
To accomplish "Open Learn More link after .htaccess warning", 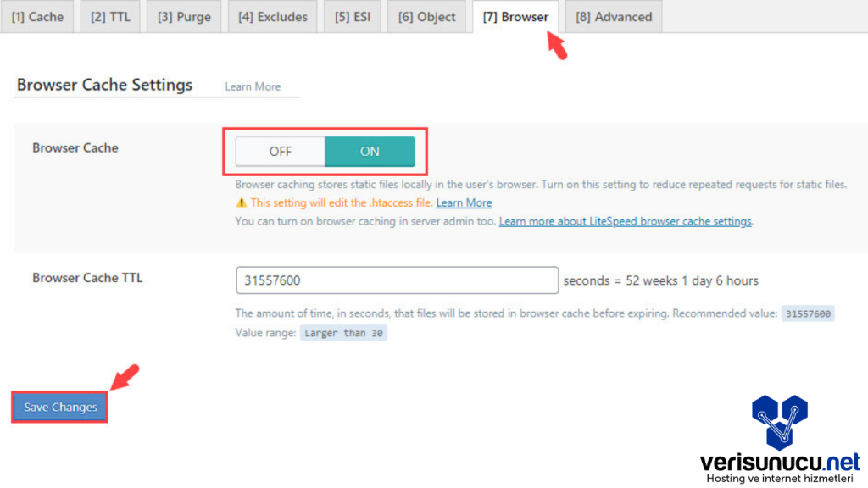I will point(464,203).
